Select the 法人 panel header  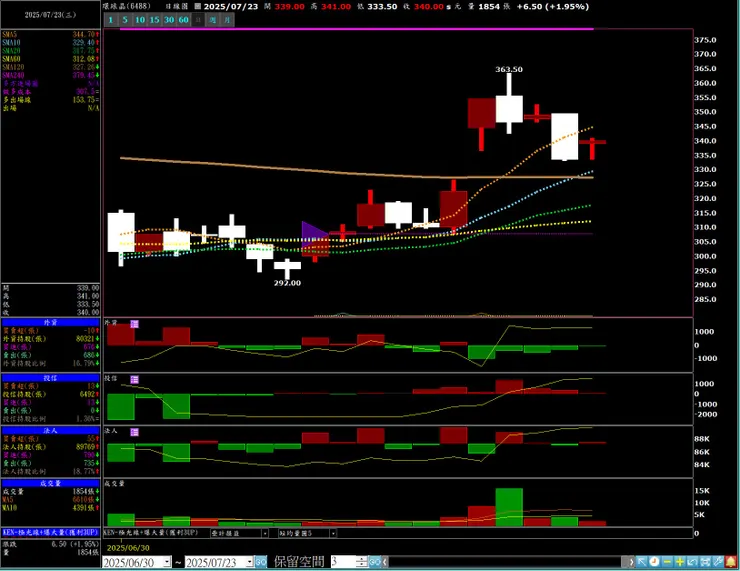coord(50,430)
